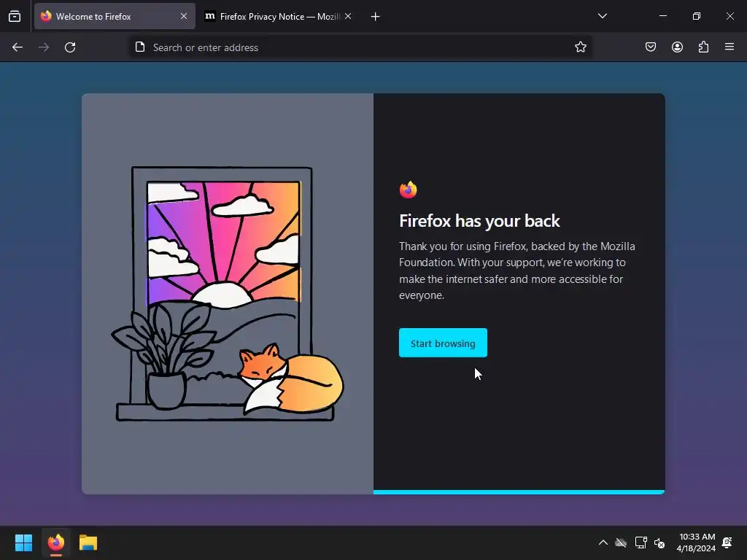The image size is (747, 560).
Task: Open the Firefox View icon
Action: coord(15,16)
